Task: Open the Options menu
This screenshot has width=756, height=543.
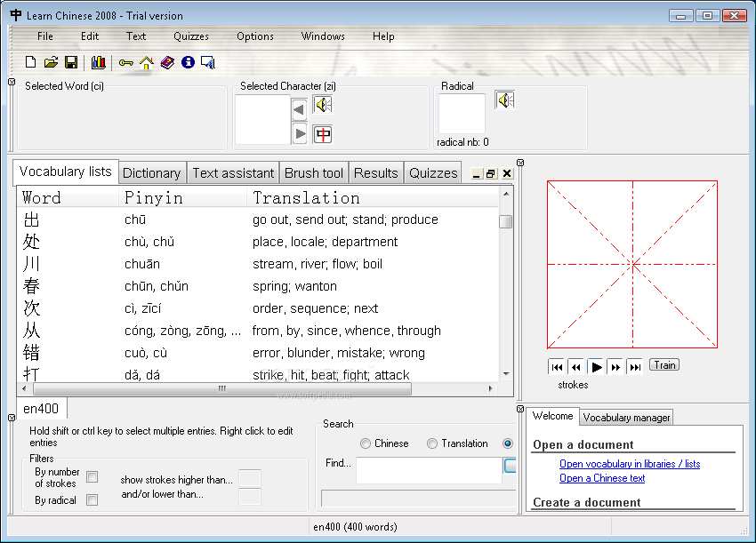Action: 255,36
